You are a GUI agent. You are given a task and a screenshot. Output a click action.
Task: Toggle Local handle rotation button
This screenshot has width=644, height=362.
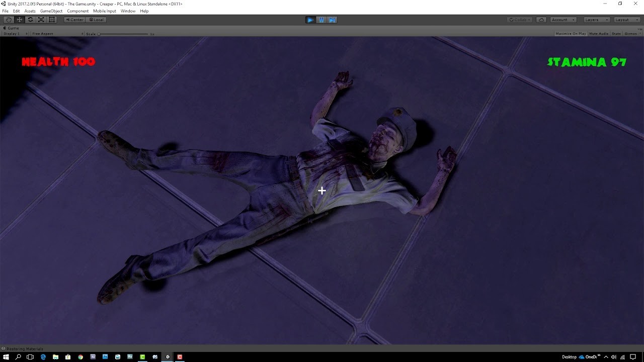[x=96, y=20]
